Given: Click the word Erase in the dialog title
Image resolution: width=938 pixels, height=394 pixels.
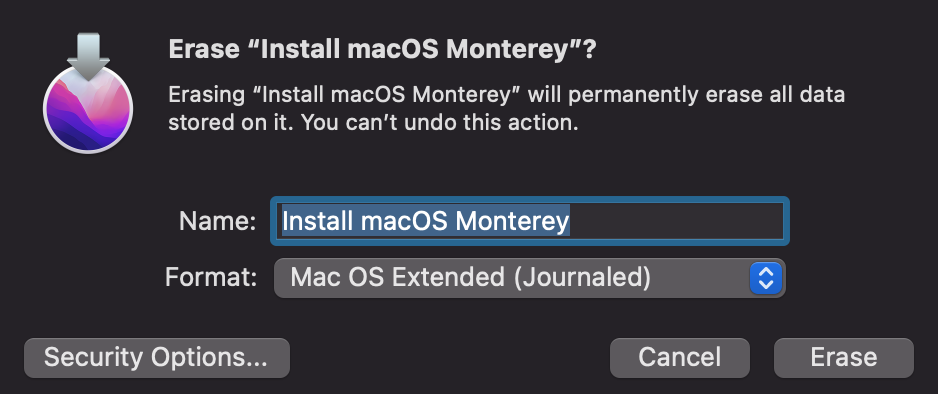Looking at the screenshot, I should (205, 49).
